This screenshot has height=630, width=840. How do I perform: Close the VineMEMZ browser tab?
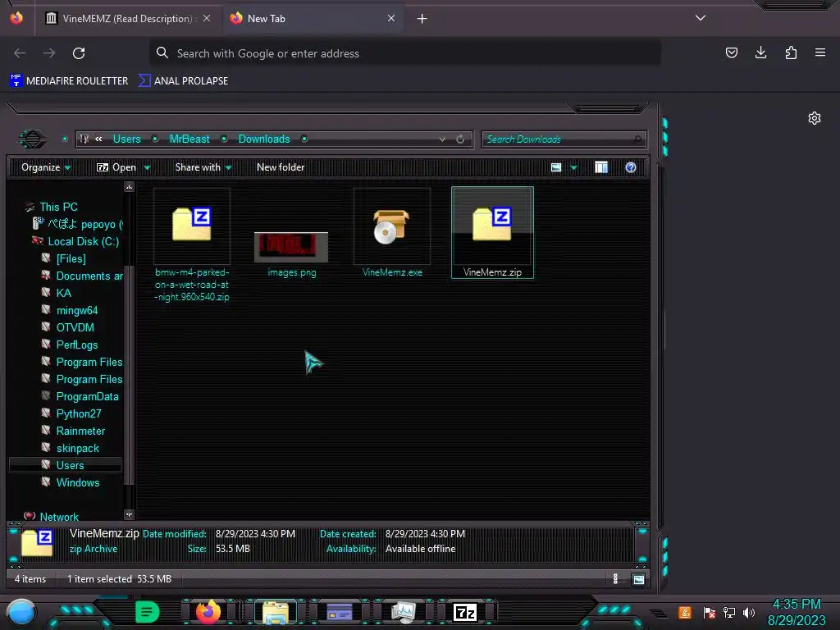click(207, 19)
